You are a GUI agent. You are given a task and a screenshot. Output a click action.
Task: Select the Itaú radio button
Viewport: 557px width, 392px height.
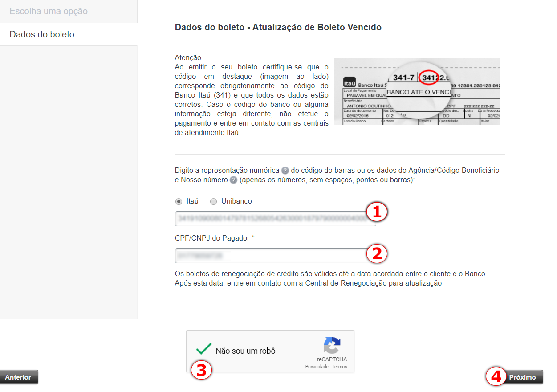tap(179, 201)
